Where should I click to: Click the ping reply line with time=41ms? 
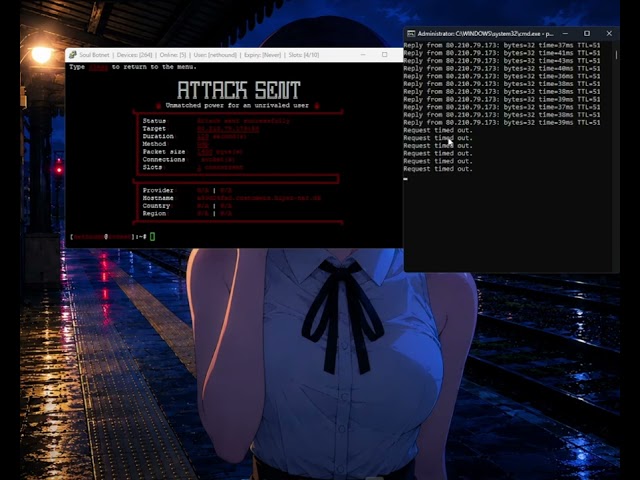click(502, 53)
